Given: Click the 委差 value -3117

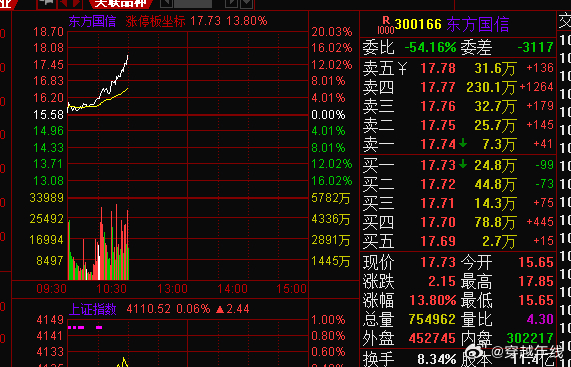Looking at the screenshot, I should coord(535,47).
